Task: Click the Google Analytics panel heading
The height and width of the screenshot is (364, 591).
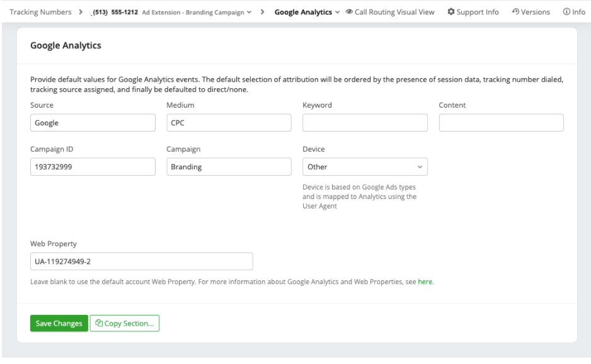Action: (66, 46)
